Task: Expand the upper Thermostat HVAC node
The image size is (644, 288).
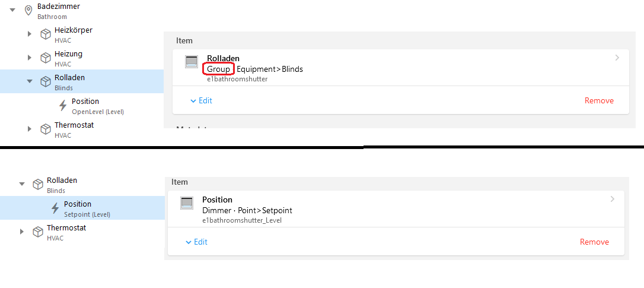Action: pos(30,129)
